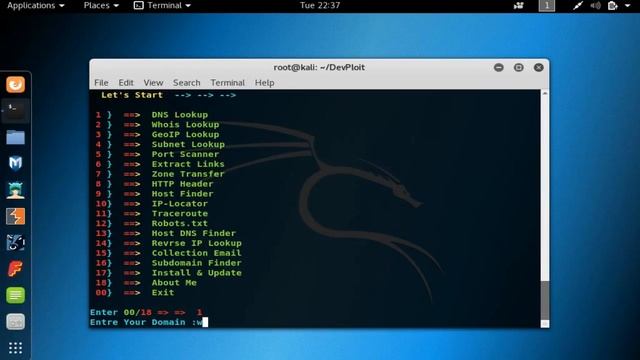640x360 pixels.
Task: Click workspace indicator 1 in top bar
Action: tap(547, 5)
